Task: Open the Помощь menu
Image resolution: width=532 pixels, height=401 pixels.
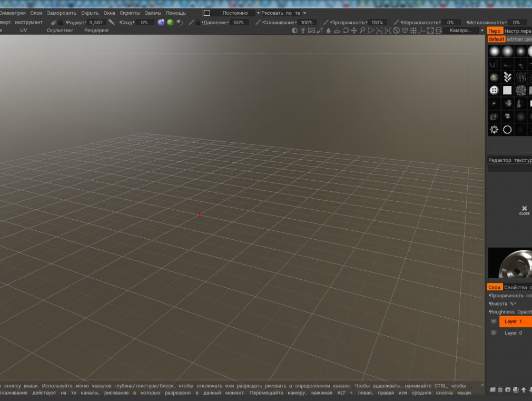Action: click(176, 13)
